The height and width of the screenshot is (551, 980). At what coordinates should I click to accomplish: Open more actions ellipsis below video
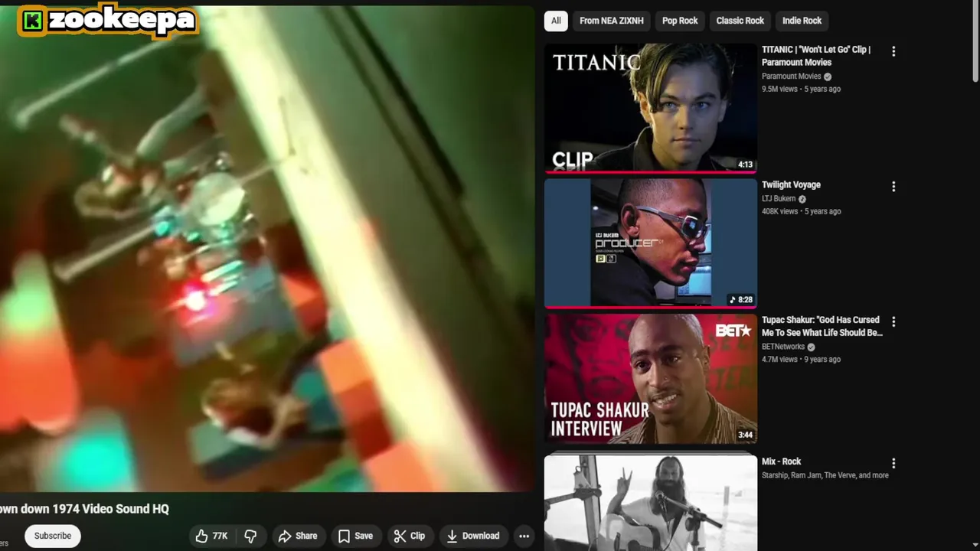tap(524, 536)
